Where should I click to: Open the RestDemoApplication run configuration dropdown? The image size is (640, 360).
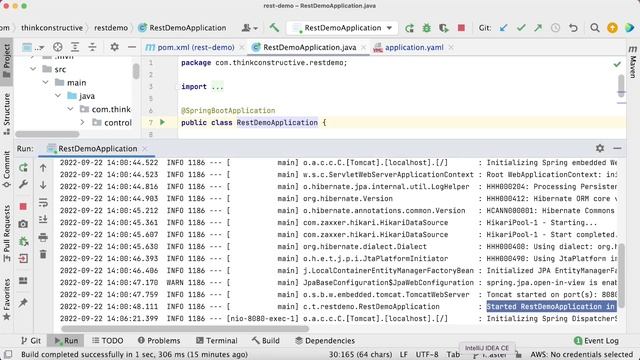[342, 28]
